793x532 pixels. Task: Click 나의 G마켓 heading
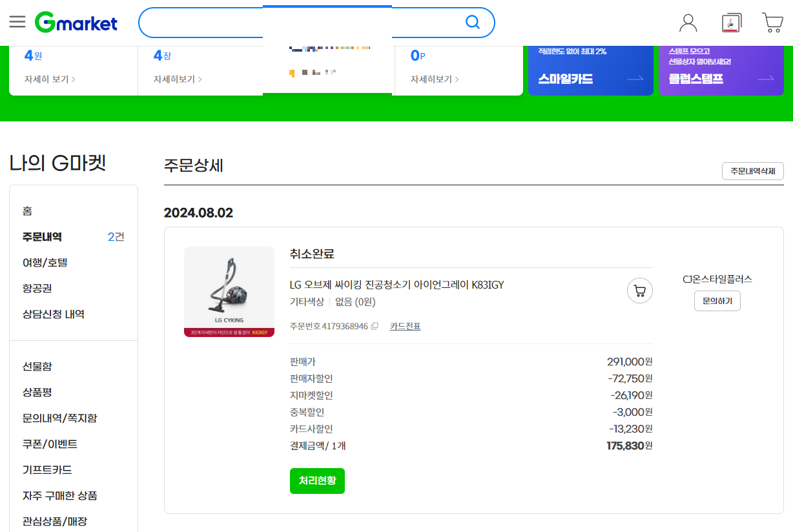57,163
